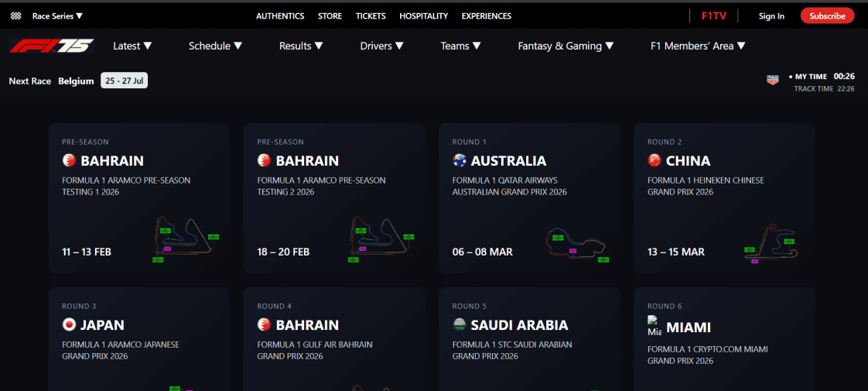Open the Tickets link

[371, 16]
